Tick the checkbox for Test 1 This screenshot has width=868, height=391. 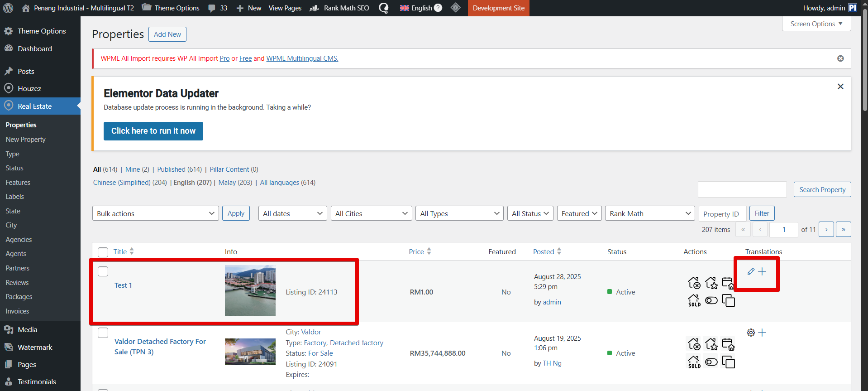(103, 271)
